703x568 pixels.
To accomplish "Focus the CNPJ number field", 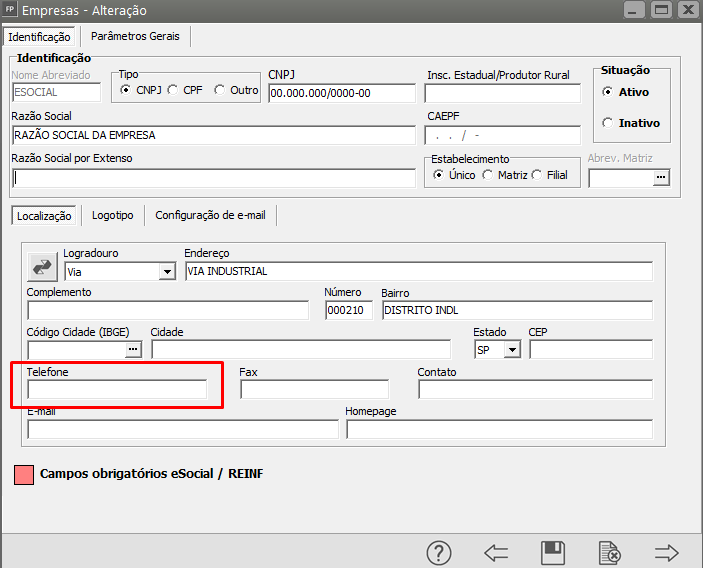I will coord(341,93).
